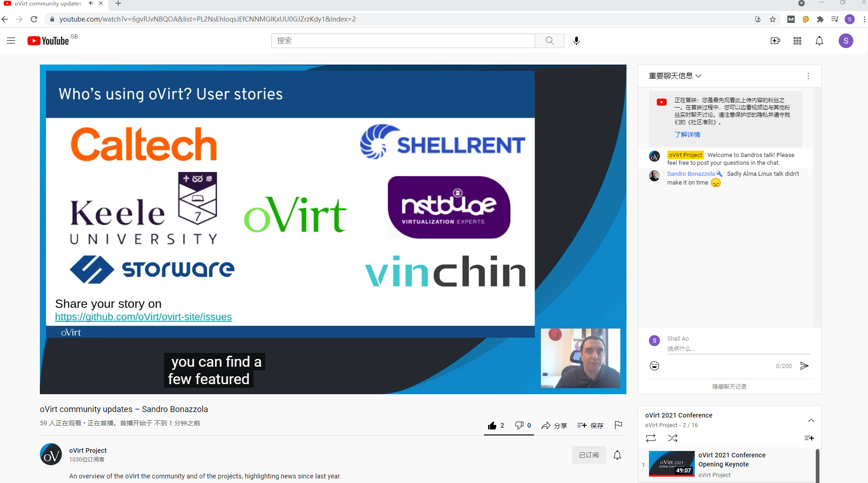The height and width of the screenshot is (483, 868).
Task: Dislike the video with thumbs down
Action: pyautogui.click(x=523, y=425)
